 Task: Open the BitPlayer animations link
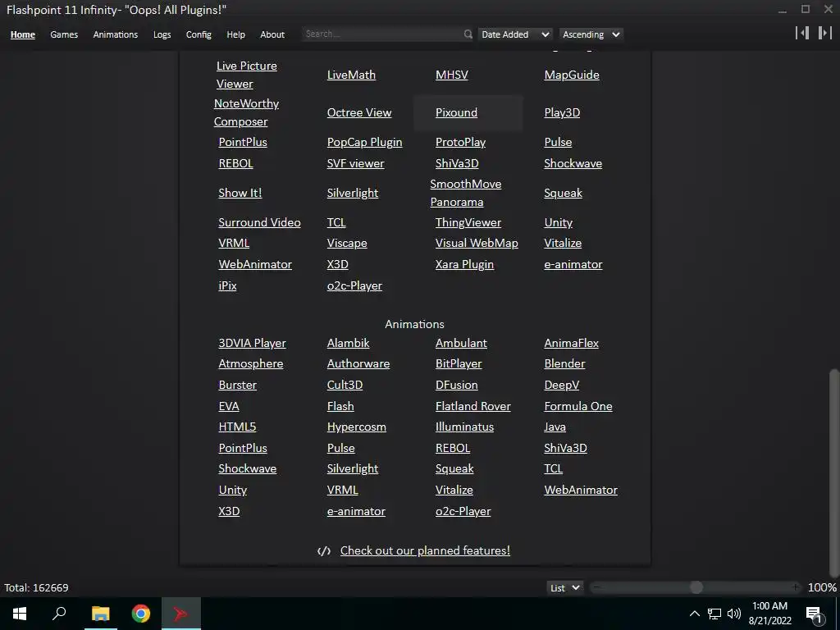tap(459, 363)
